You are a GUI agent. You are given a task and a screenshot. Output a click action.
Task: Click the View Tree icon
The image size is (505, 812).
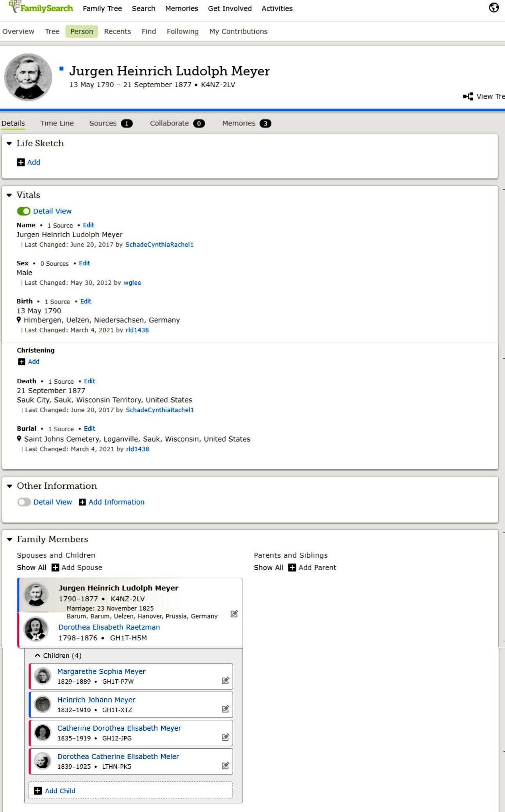click(468, 97)
